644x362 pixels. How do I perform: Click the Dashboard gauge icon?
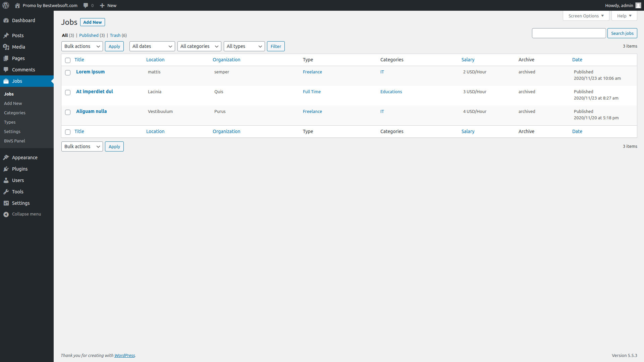point(6,20)
